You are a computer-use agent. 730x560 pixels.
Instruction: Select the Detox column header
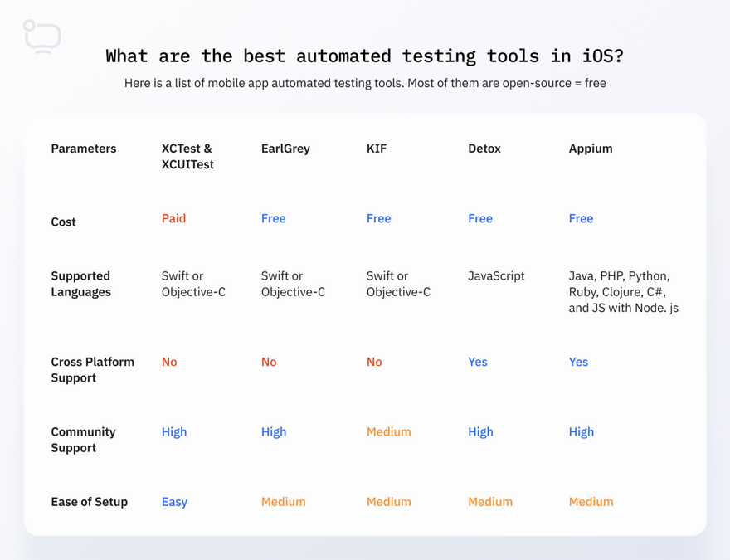(484, 149)
